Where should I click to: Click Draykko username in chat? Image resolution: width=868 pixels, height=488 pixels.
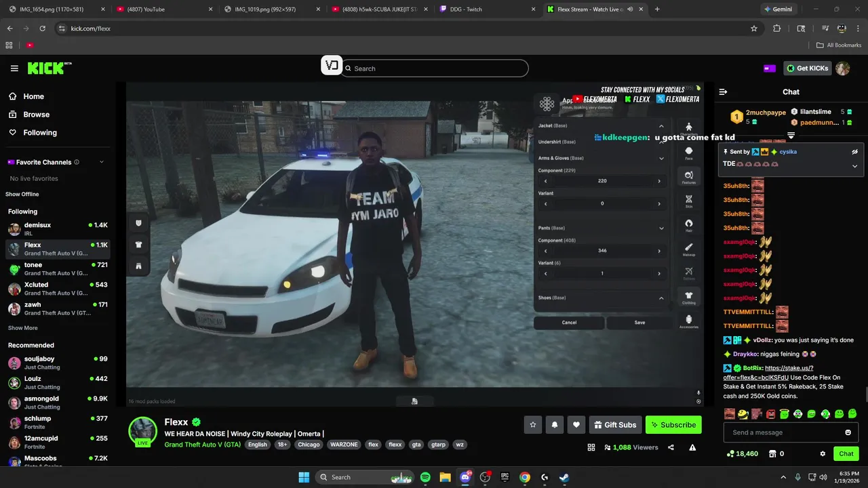click(745, 354)
